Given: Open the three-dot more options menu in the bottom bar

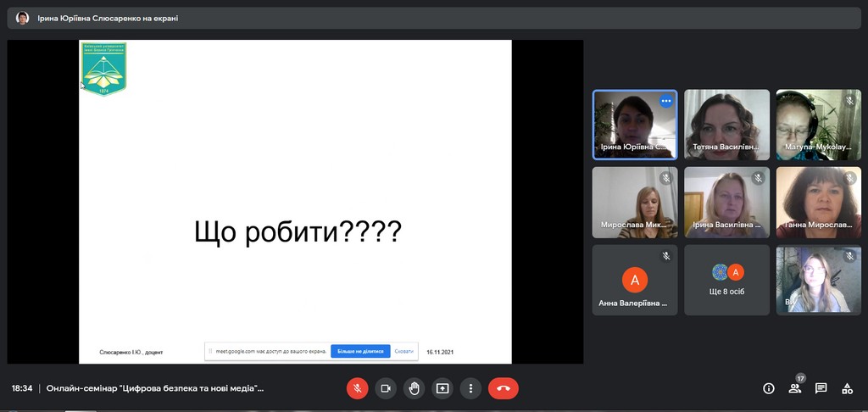Looking at the screenshot, I should (470, 388).
